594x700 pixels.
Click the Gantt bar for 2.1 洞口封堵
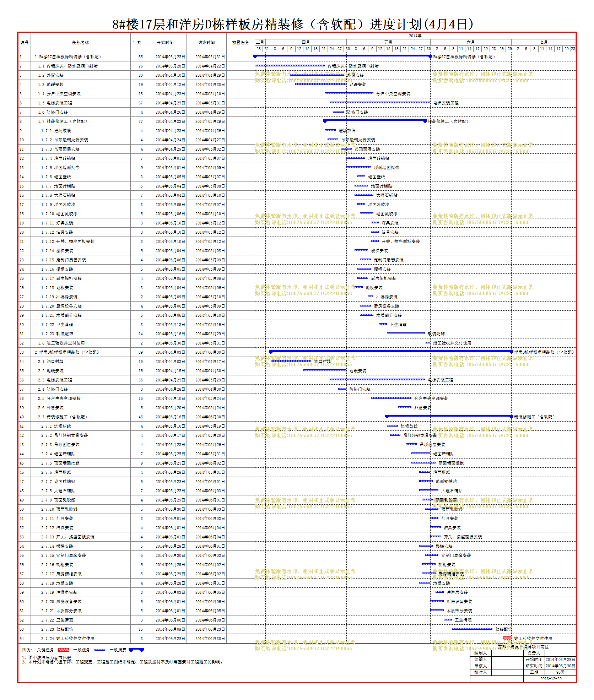point(291,361)
